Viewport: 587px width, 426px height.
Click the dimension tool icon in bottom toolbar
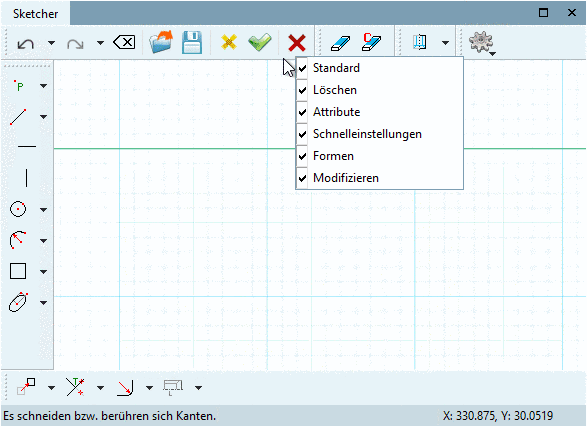173,387
